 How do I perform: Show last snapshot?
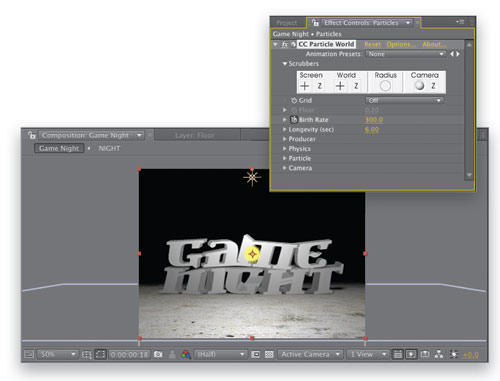coord(172,354)
